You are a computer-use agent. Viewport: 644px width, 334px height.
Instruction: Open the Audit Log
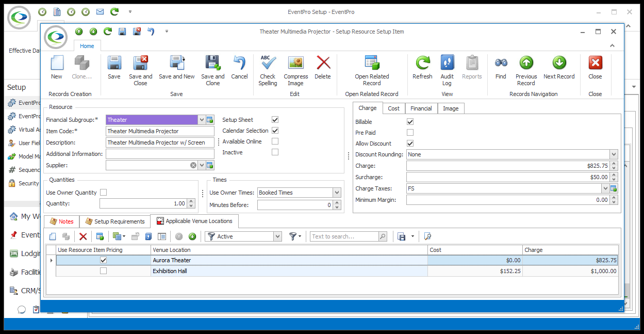click(447, 70)
